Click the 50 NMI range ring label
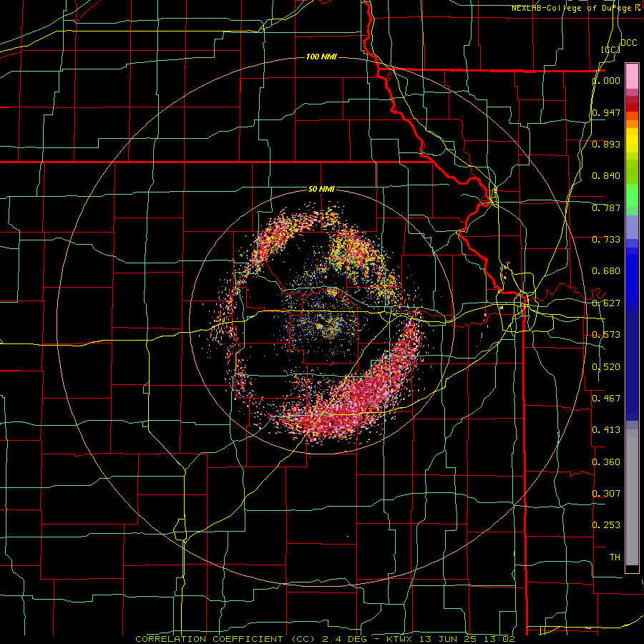 click(321, 189)
